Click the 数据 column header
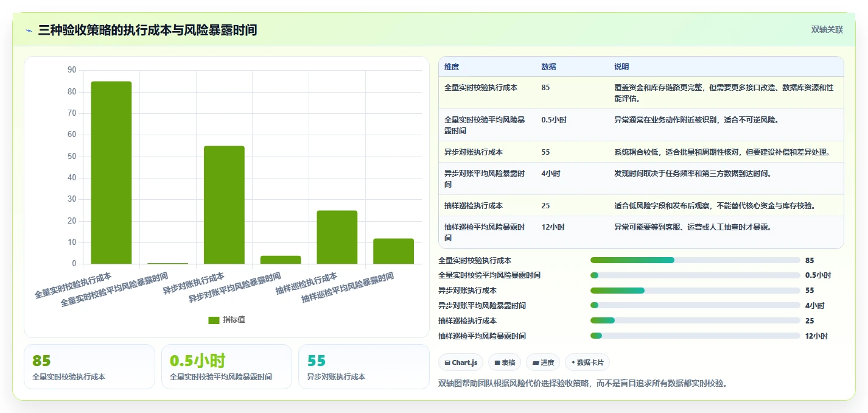The height and width of the screenshot is (413, 868). pyautogui.click(x=548, y=67)
